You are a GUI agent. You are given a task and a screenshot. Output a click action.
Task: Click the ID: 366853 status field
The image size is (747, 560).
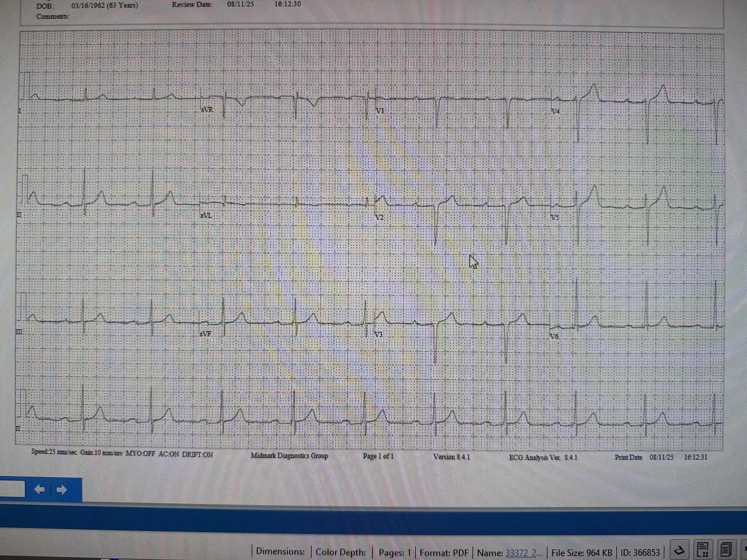point(640,553)
